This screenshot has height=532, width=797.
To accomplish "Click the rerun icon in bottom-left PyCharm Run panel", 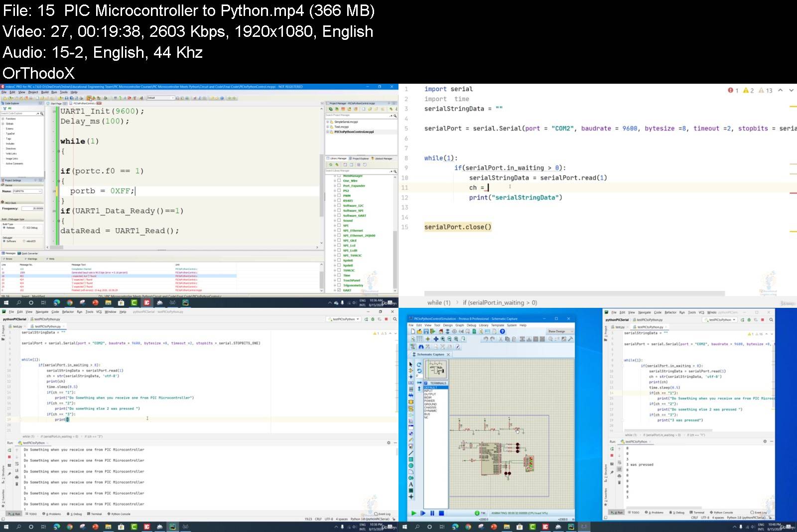I will pyautogui.click(x=9, y=450).
